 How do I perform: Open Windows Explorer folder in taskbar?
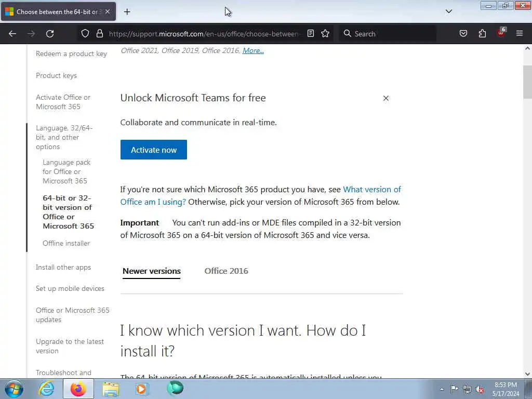point(111,389)
